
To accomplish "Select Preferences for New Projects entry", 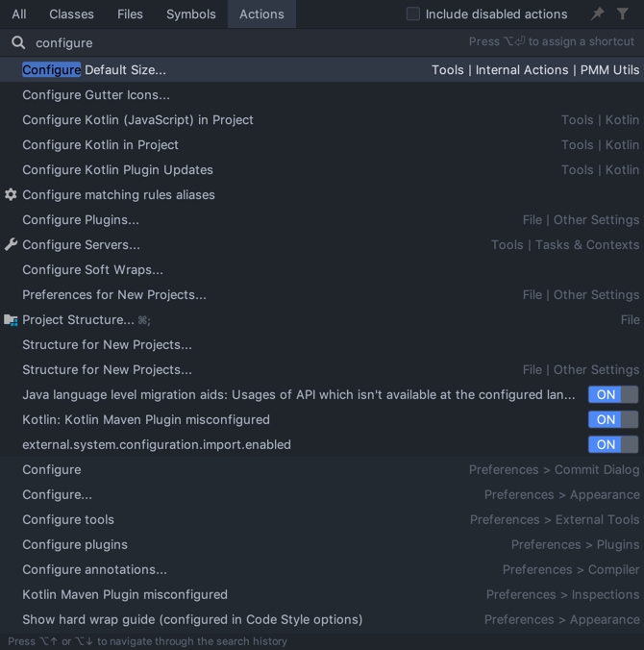I will click(x=113, y=294).
